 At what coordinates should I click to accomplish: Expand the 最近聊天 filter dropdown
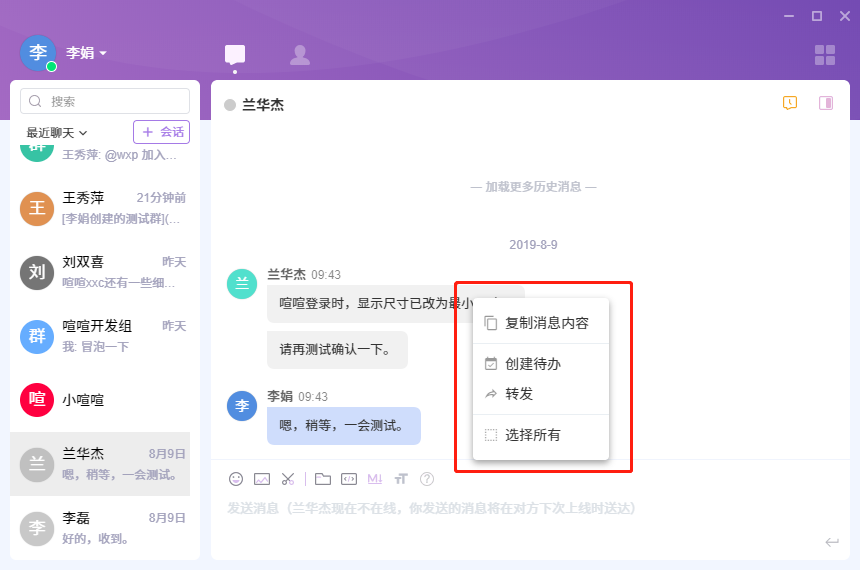tap(57, 132)
